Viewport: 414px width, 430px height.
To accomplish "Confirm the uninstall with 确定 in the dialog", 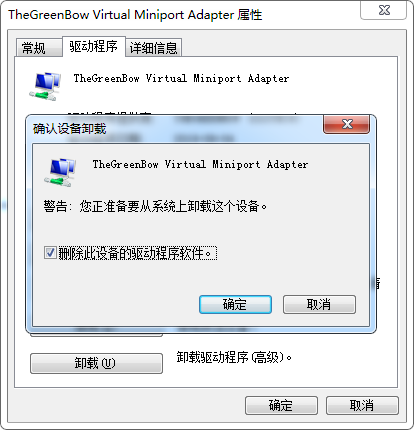I will click(235, 304).
